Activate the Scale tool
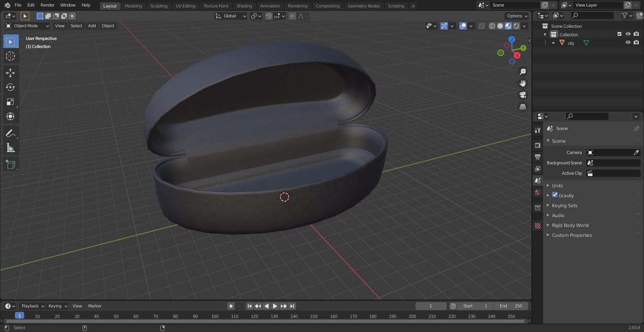The height and width of the screenshot is (332, 644). (x=10, y=102)
